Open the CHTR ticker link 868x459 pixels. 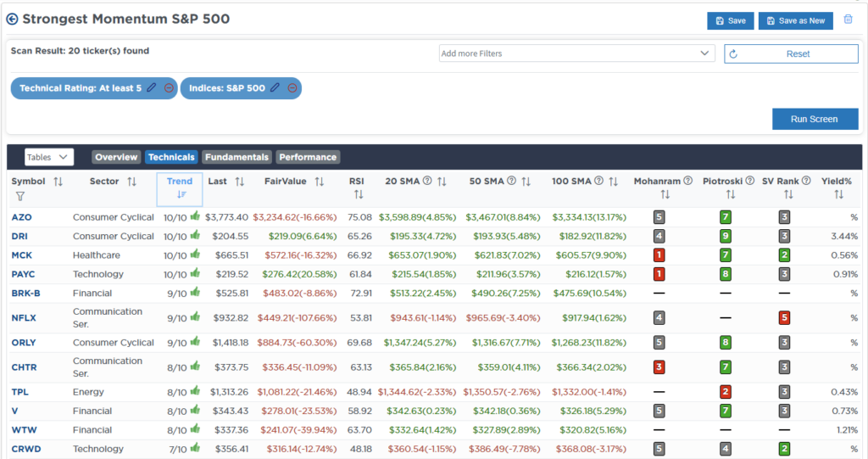click(x=25, y=367)
